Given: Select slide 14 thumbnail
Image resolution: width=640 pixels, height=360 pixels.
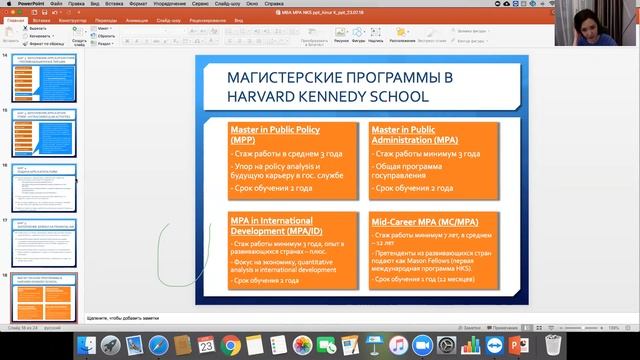Looking at the screenshot, I should 44,78.
